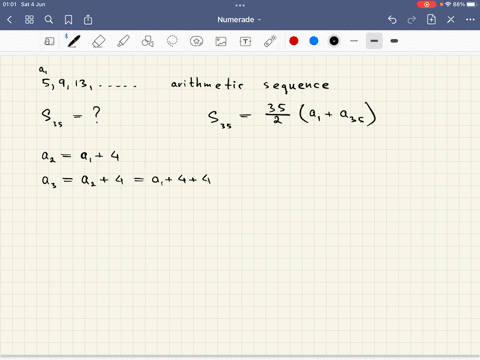The image size is (480, 360).
Task: Tap the screen recording indicator in status bar
Action: 426,5
